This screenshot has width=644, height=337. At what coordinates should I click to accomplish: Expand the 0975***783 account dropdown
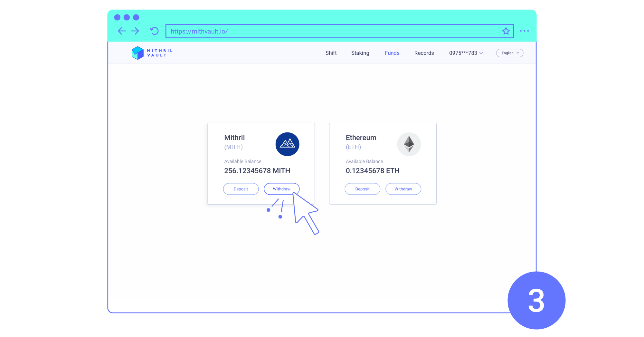[466, 53]
